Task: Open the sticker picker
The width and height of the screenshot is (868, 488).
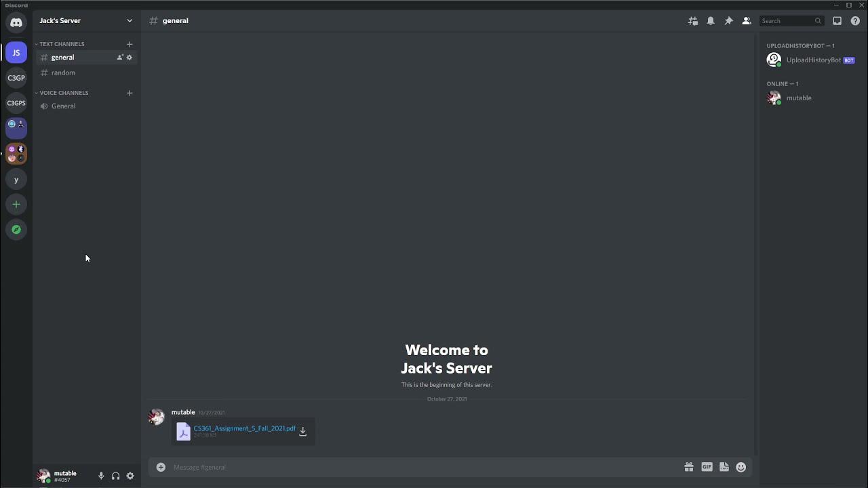Action: [724, 467]
